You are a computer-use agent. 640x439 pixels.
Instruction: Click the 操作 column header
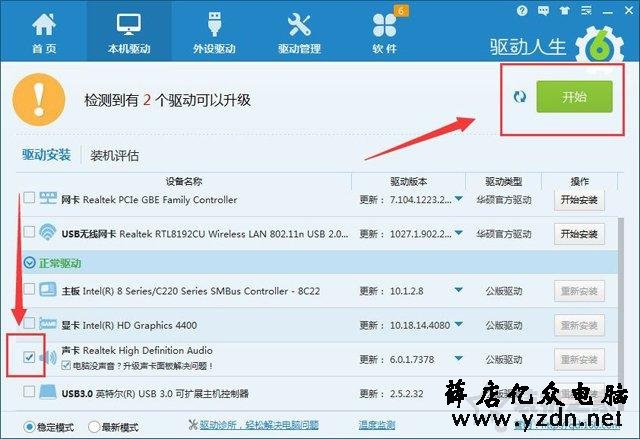[x=580, y=182]
